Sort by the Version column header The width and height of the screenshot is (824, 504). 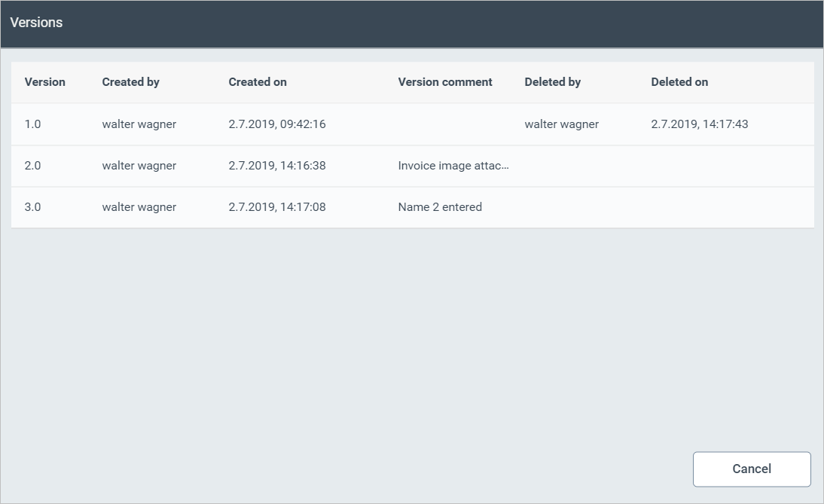point(45,82)
